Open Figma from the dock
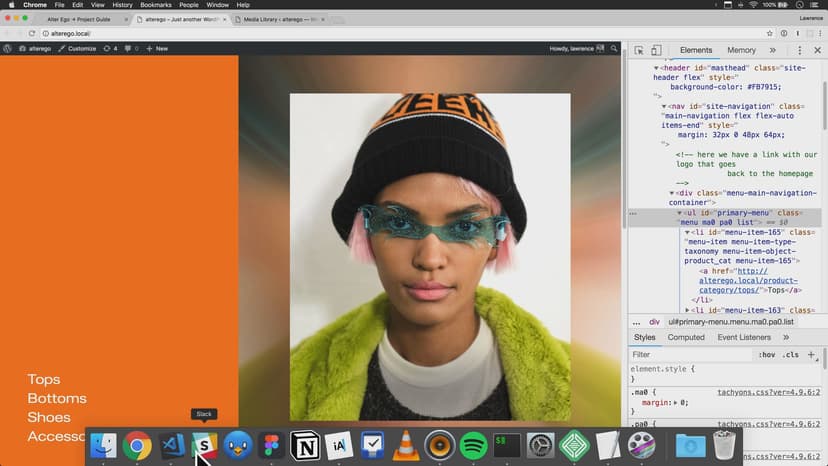Screen dimensions: 828x466 (271, 446)
